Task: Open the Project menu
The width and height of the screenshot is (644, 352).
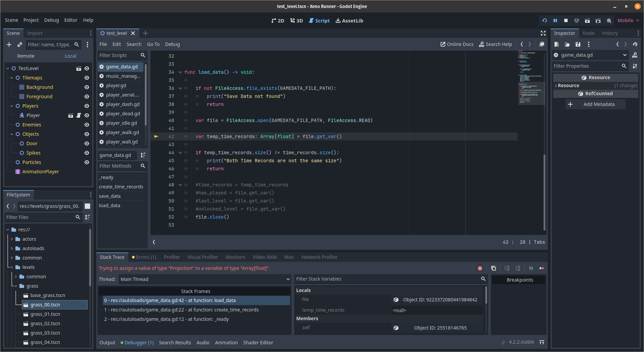Action: tap(31, 20)
